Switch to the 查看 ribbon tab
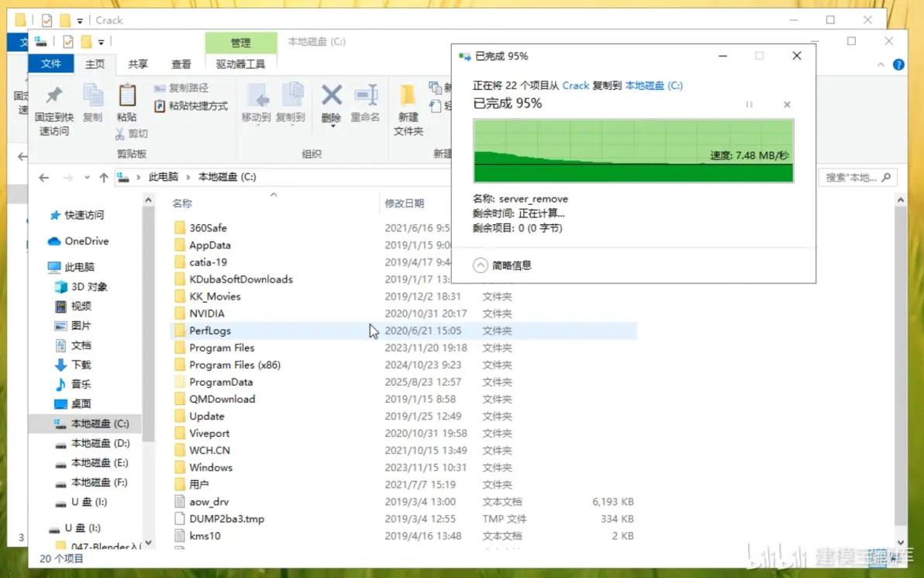The image size is (924, 578). pos(181,64)
